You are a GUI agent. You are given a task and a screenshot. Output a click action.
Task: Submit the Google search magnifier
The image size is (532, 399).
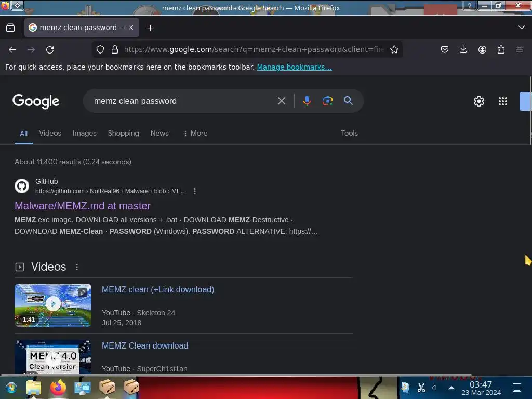348,101
